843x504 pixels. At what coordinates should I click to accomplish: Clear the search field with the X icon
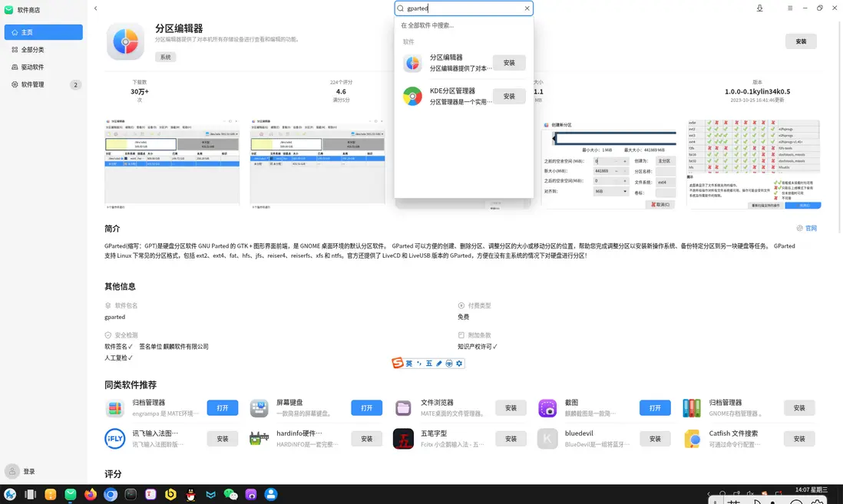527,8
